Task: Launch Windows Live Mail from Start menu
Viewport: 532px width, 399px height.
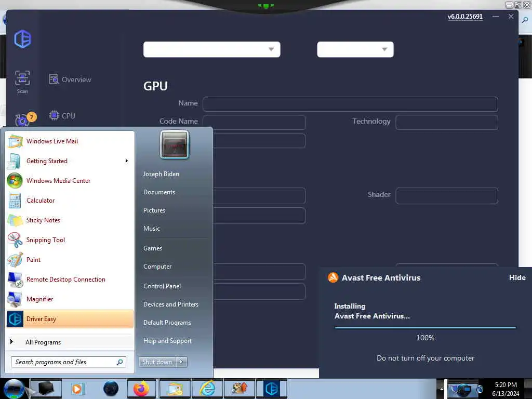Action: [x=70, y=141]
